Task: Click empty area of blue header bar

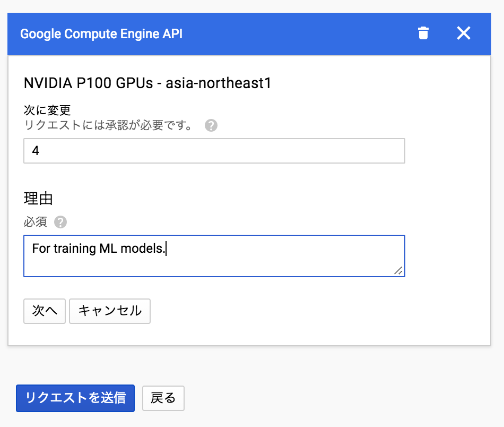Action: tap(297, 34)
